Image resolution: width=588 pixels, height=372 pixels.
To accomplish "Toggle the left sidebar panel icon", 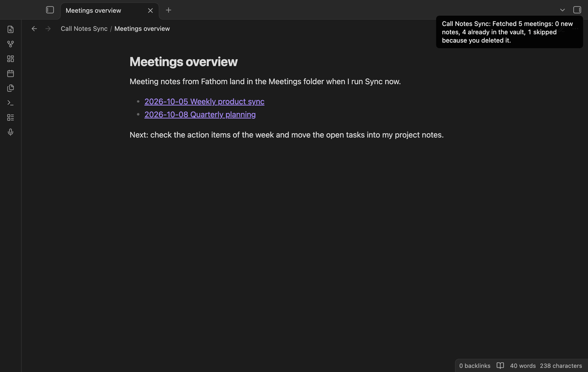I will (x=49, y=10).
